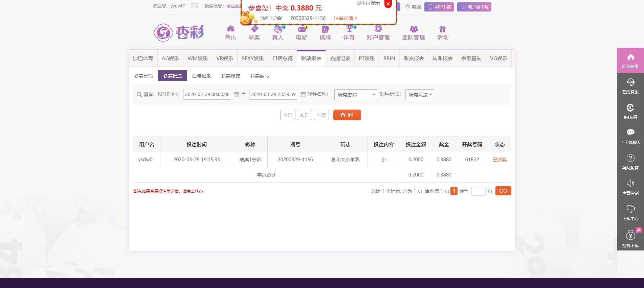644x288 pixels.
Task: Open the envelope message icon
Action: coord(194,6)
